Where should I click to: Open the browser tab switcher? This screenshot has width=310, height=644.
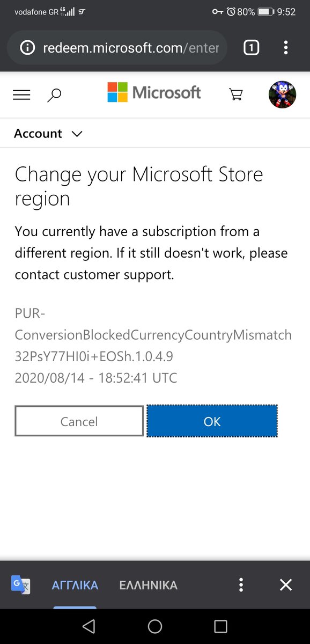(x=251, y=48)
